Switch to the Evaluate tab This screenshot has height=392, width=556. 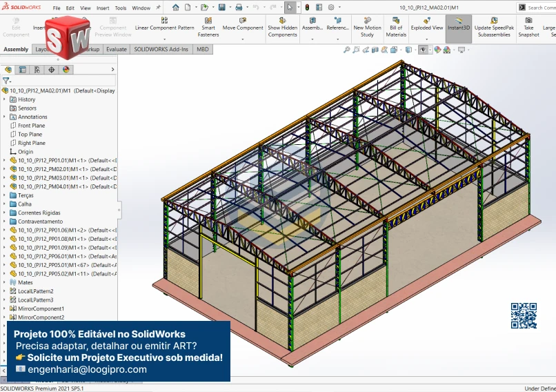(116, 50)
